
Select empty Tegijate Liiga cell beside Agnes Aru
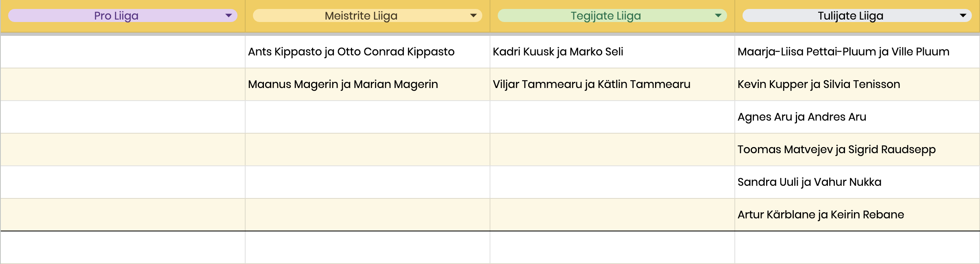tap(612, 117)
